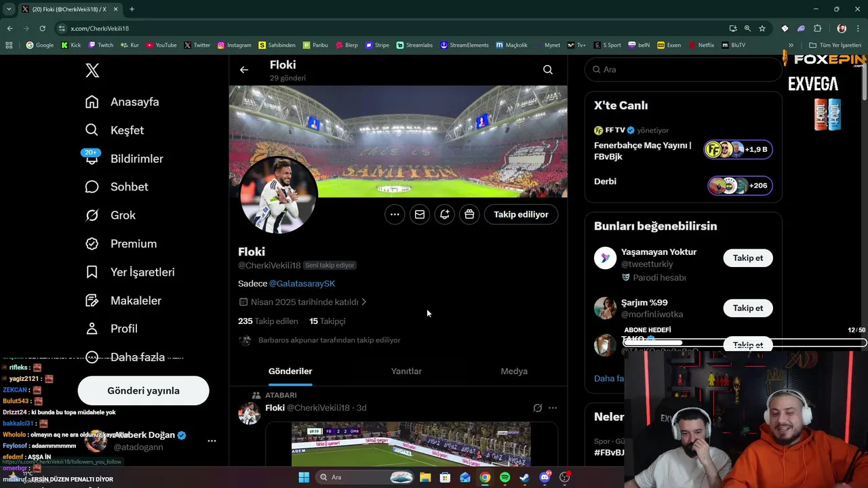The width and height of the screenshot is (868, 488).
Task: Click the Grok icon on Floki's post
Action: 538,408
